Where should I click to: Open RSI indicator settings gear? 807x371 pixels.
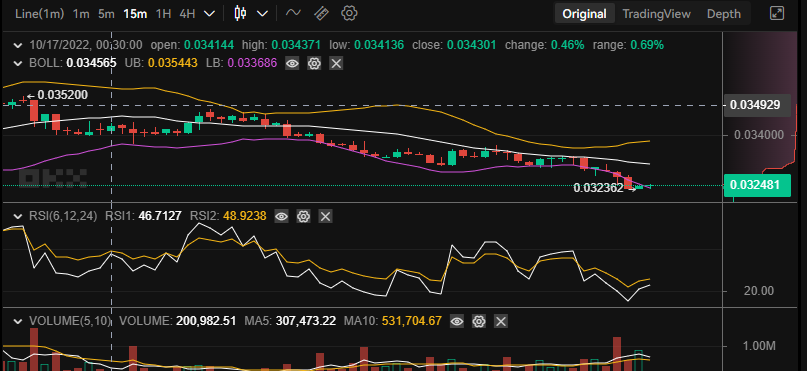(303, 216)
